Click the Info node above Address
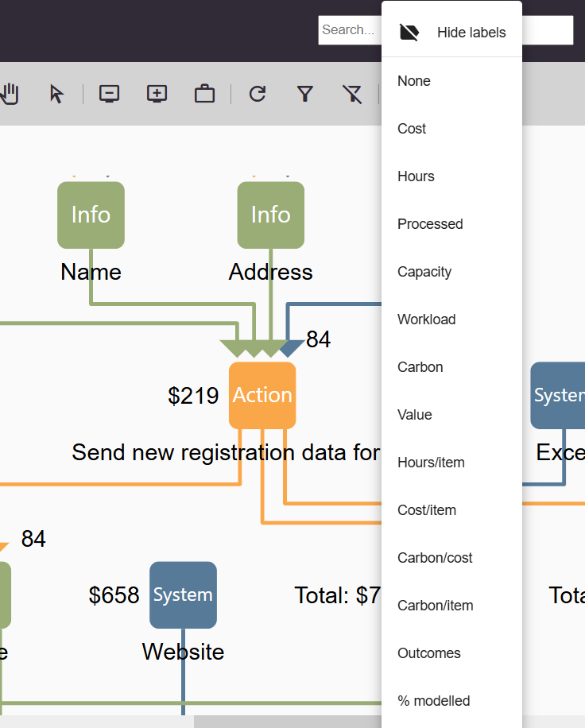The width and height of the screenshot is (585, 728). [x=271, y=215]
